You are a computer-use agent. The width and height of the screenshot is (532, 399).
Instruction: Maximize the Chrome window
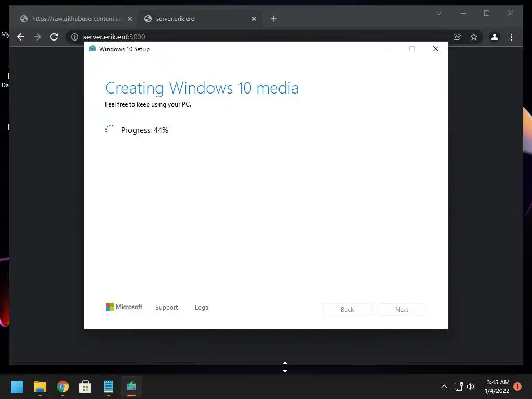click(487, 13)
